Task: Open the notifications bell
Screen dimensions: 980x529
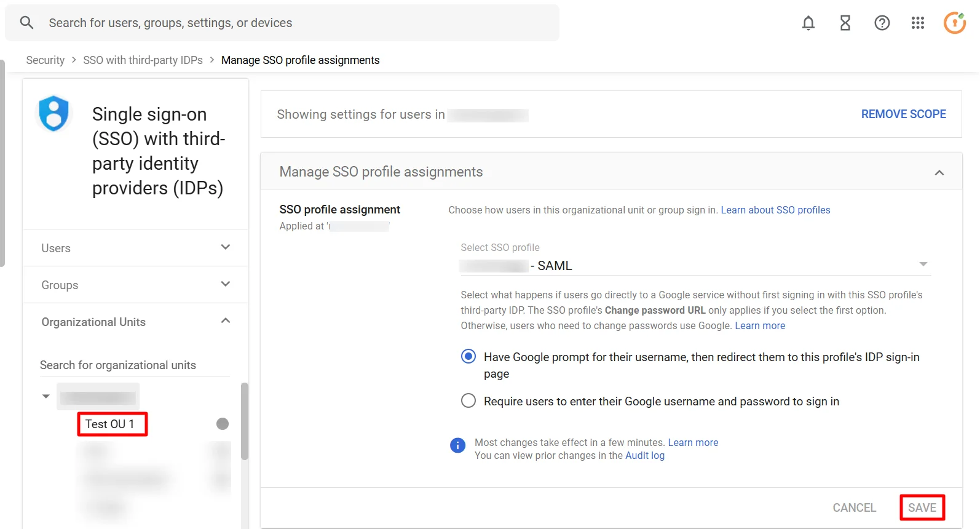Action: point(808,23)
